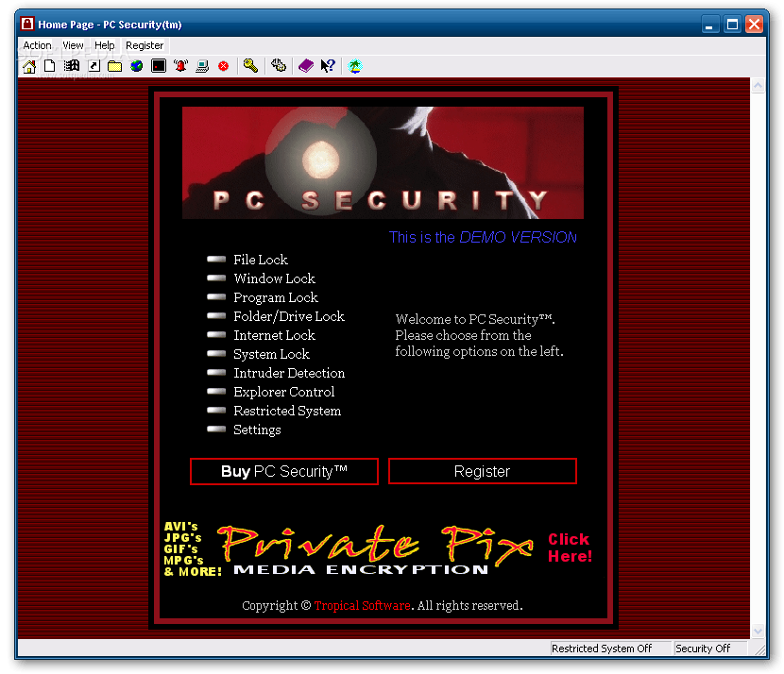Click the System Lock monitor icon
The width and height of the screenshot is (784, 674).
click(157, 65)
